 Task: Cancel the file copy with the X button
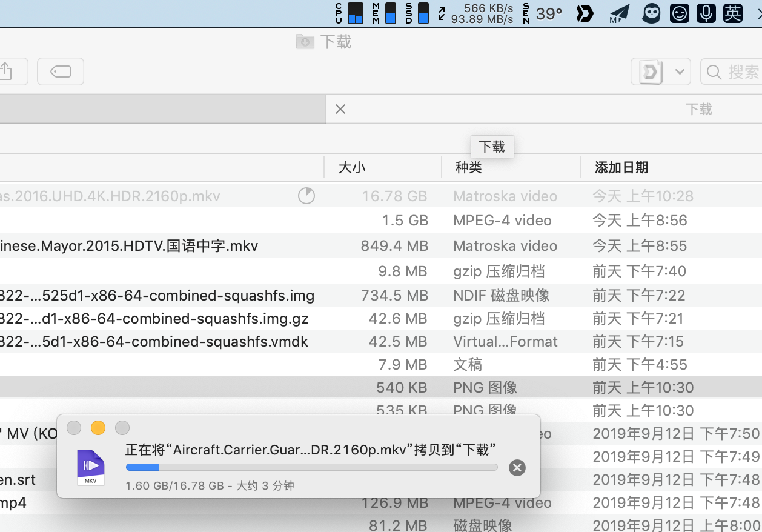point(517,467)
